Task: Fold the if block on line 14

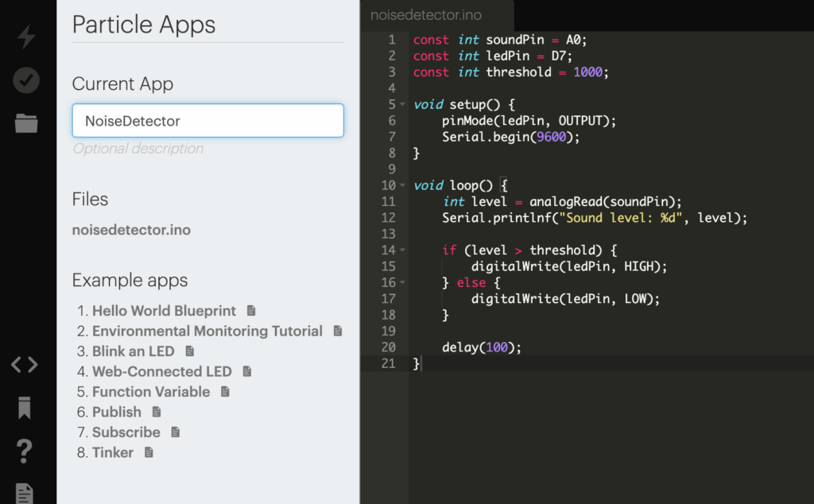Action: [x=403, y=250]
